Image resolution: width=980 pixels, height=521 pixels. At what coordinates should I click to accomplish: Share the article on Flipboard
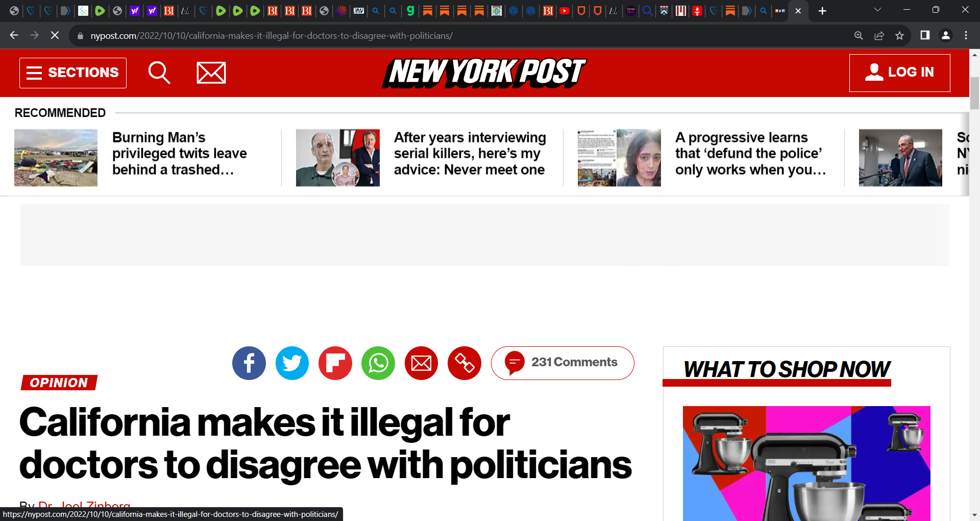[x=335, y=363]
